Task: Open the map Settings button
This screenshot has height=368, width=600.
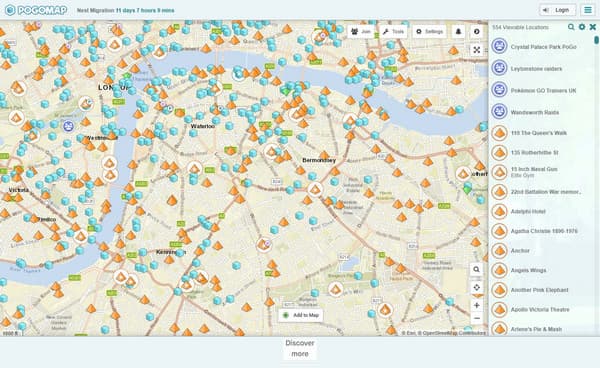Action: [x=429, y=31]
